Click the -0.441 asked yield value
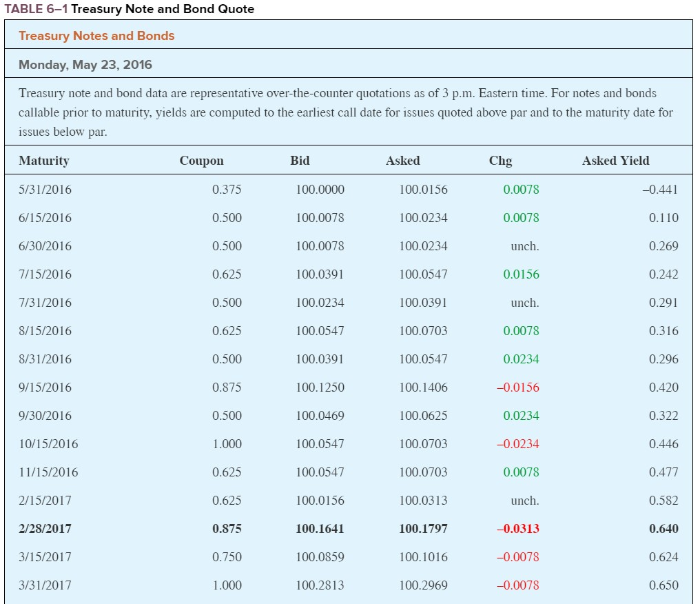This screenshot has width=700, height=604. [x=660, y=190]
